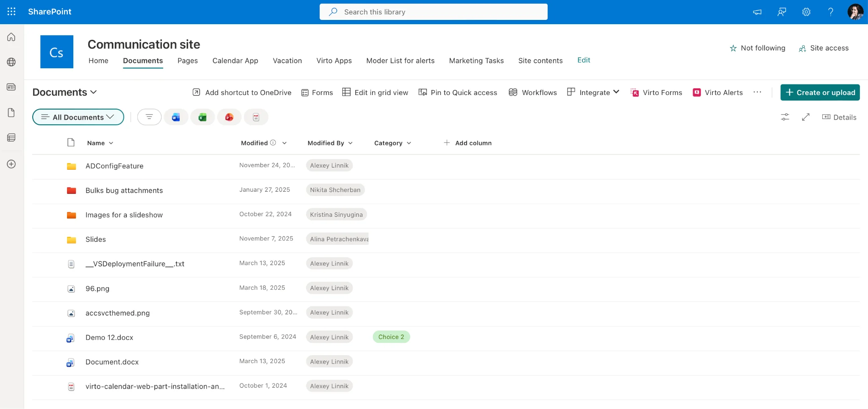Open the Virto Apps nav tab

tap(334, 61)
